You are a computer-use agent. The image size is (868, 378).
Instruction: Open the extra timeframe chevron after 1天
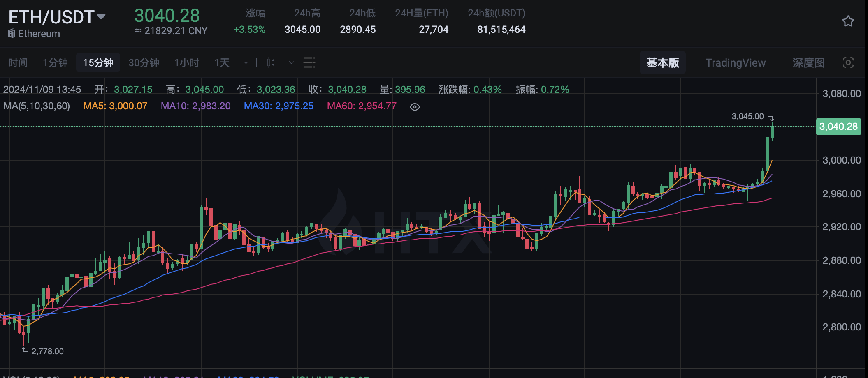245,62
